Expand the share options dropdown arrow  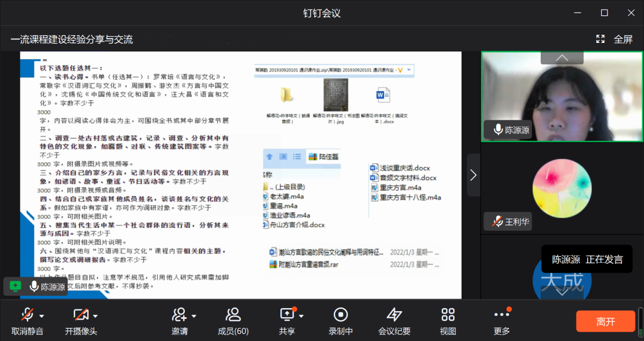pyautogui.click(x=302, y=315)
